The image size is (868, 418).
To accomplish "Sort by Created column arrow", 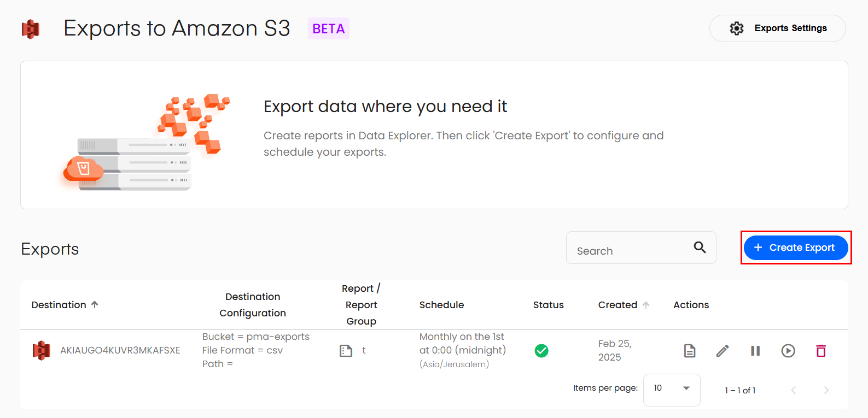I will (x=646, y=305).
